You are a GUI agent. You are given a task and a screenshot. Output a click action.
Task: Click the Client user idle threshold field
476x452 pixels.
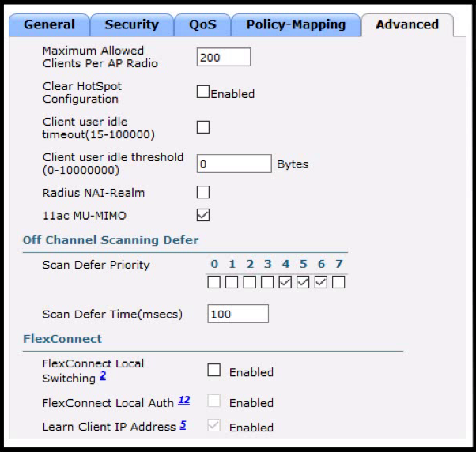[x=233, y=164]
